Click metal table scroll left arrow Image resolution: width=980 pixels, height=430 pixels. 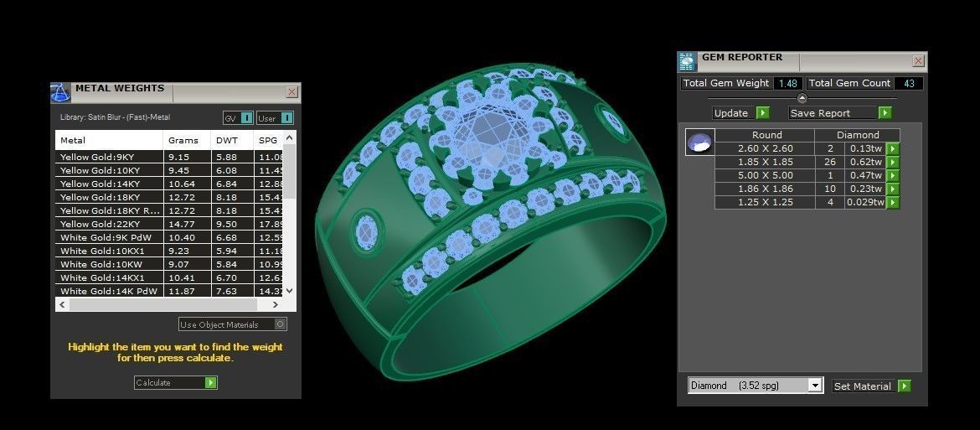[62, 304]
